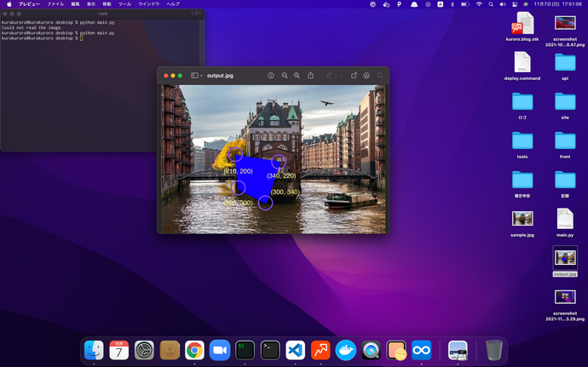Viewport: 588px width, 367px height.
Task: Select the deploy.command desktop file
Action: [x=522, y=62]
